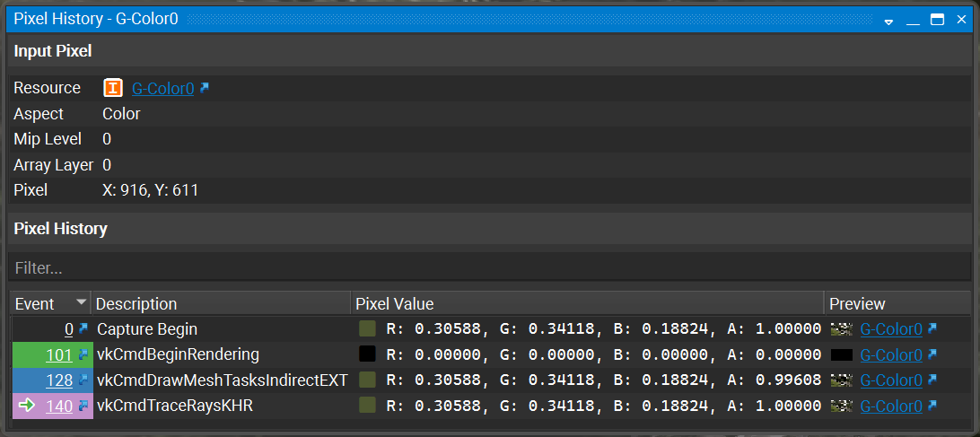This screenshot has width=980, height=437.
Task: Open event 101 link
Action: (59, 355)
